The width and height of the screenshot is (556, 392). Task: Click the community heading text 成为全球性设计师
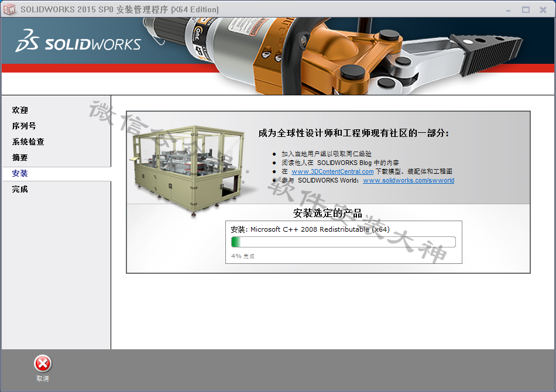pyautogui.click(x=353, y=133)
